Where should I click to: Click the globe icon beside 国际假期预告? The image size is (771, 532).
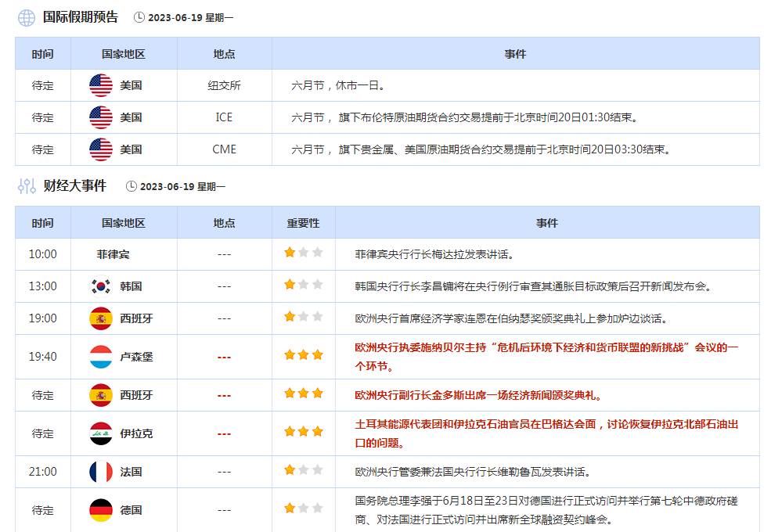27,17
